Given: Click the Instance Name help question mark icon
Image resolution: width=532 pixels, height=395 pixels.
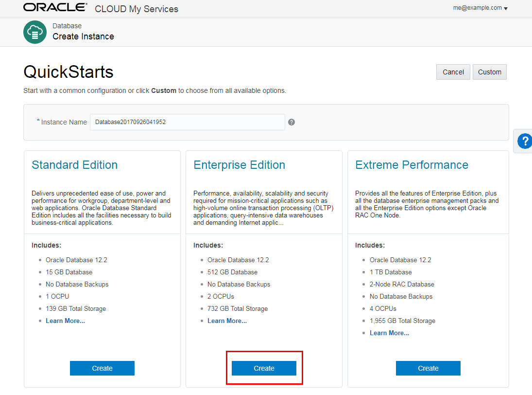Looking at the screenshot, I should pos(292,122).
